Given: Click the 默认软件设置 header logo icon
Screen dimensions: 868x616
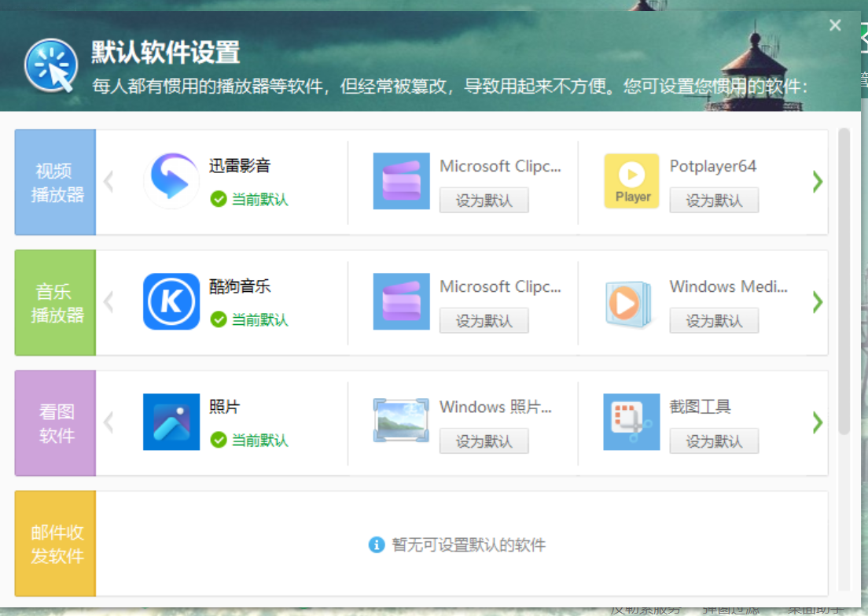Looking at the screenshot, I should point(51,65).
